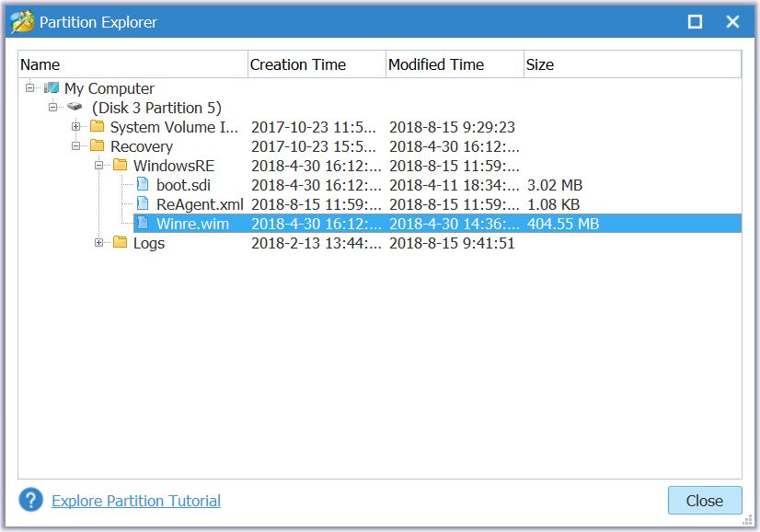Close the window with the title bar X
The image size is (760, 532).
(732, 22)
